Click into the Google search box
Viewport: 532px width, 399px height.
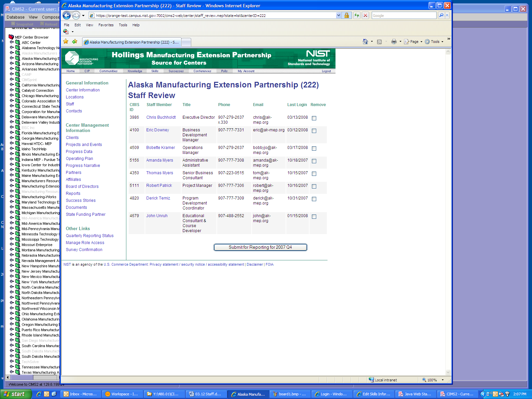point(404,15)
